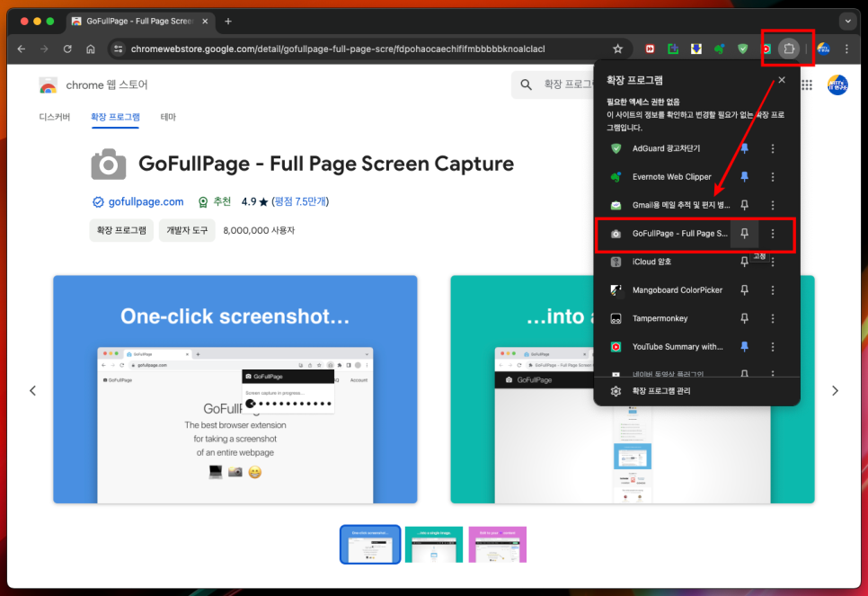Image resolution: width=868 pixels, height=596 pixels.
Task: Select the 확장 프로그램 tab
Action: point(115,117)
